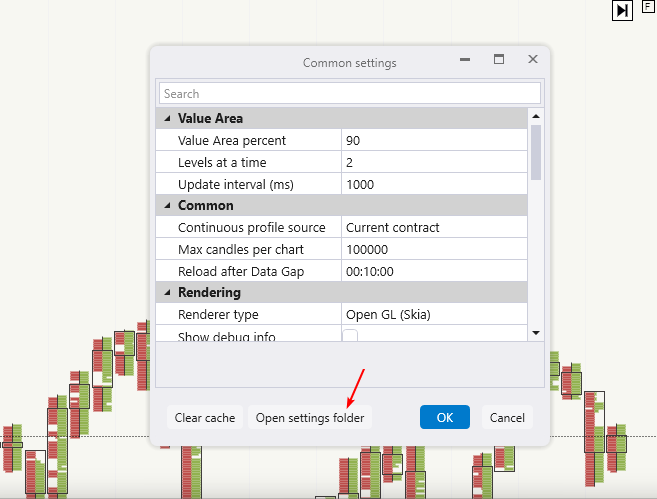This screenshot has width=657, height=499.
Task: Click the scrollbar down arrow
Action: [x=536, y=333]
